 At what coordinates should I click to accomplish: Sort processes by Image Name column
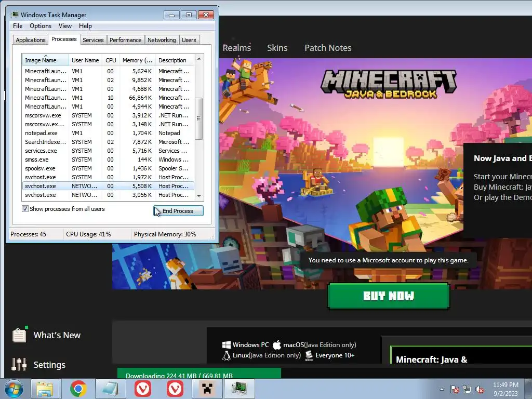[x=46, y=60]
